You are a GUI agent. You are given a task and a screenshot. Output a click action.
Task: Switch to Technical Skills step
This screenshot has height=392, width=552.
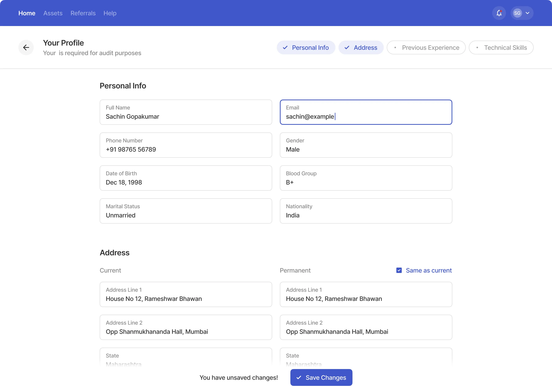pos(501,47)
